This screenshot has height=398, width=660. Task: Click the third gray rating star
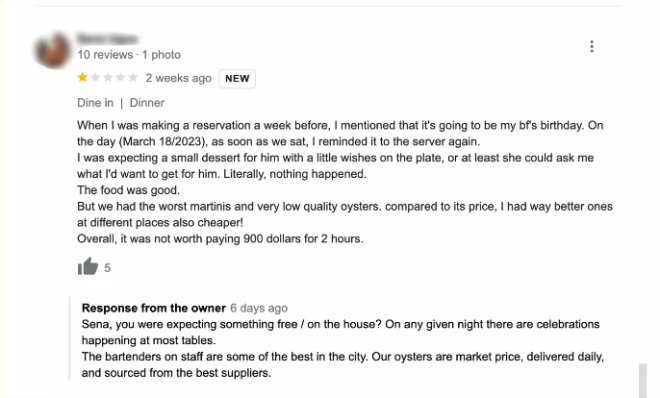(108, 77)
